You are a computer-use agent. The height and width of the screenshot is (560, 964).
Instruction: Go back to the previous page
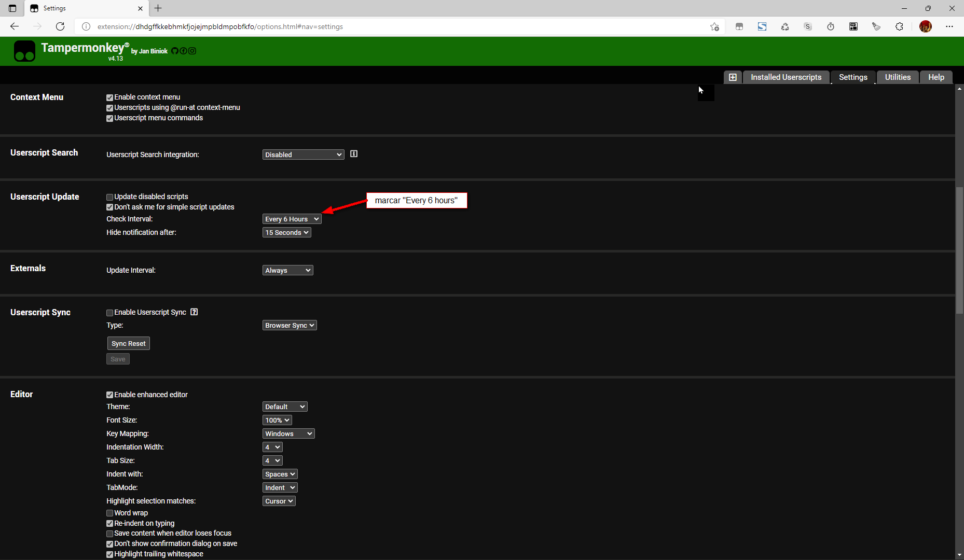click(15, 26)
